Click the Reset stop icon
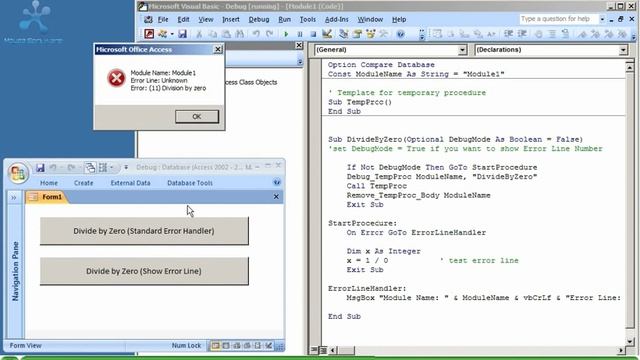Image resolution: width=640 pixels, height=360 pixels. pos(313,34)
